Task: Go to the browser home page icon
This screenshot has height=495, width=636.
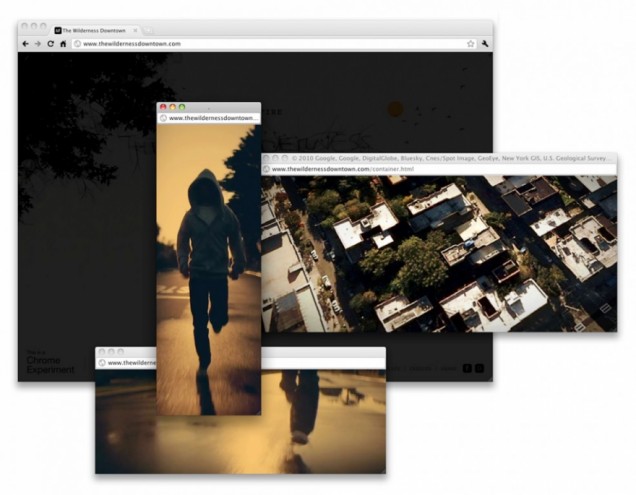Action: [x=63, y=44]
